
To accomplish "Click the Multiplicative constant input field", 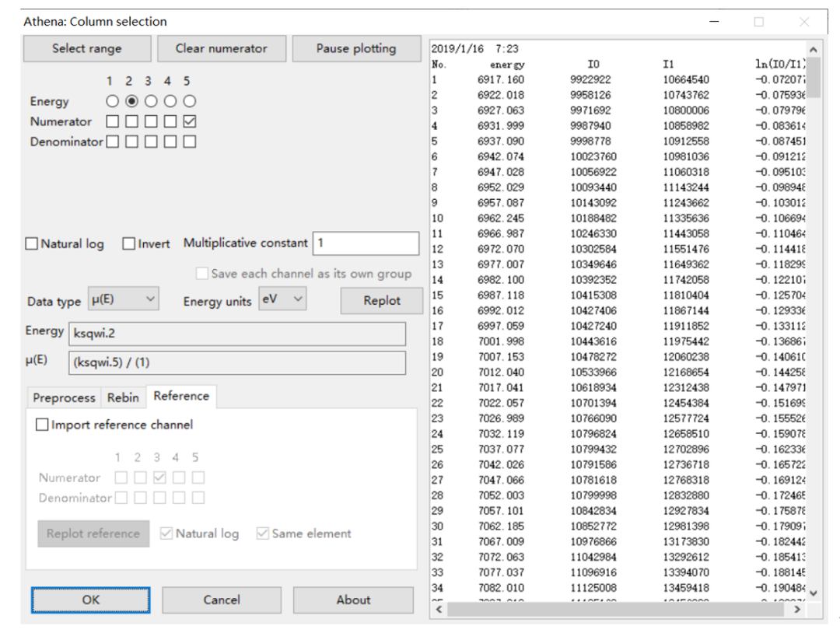I will click(365, 243).
